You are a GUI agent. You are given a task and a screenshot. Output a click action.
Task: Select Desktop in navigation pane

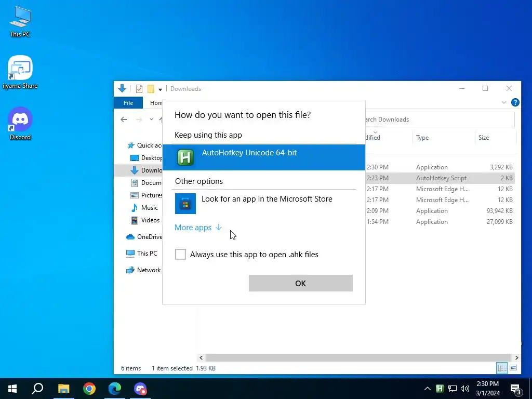(x=146, y=158)
